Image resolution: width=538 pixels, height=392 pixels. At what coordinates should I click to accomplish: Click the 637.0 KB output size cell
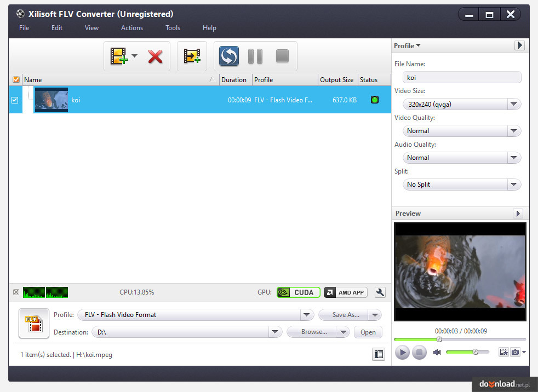click(x=345, y=100)
